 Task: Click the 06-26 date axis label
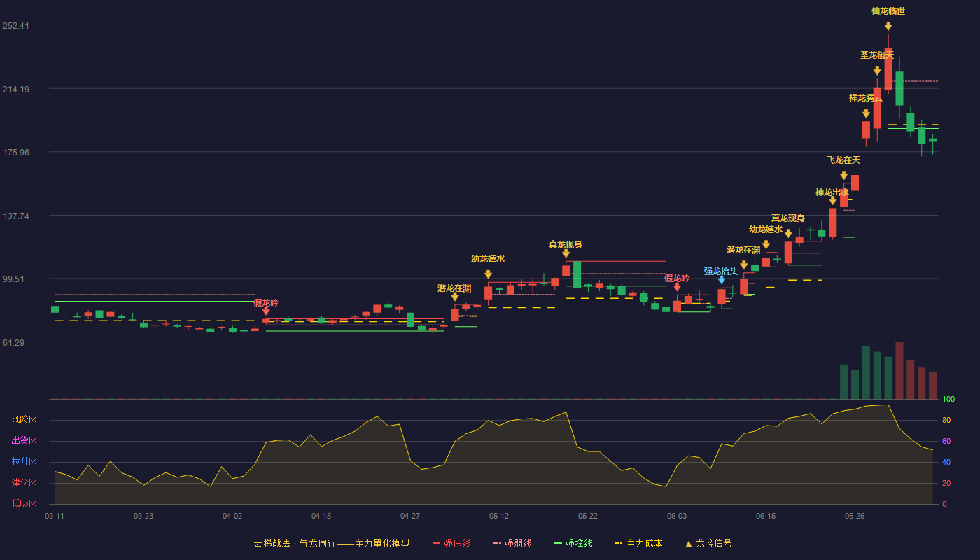click(855, 516)
